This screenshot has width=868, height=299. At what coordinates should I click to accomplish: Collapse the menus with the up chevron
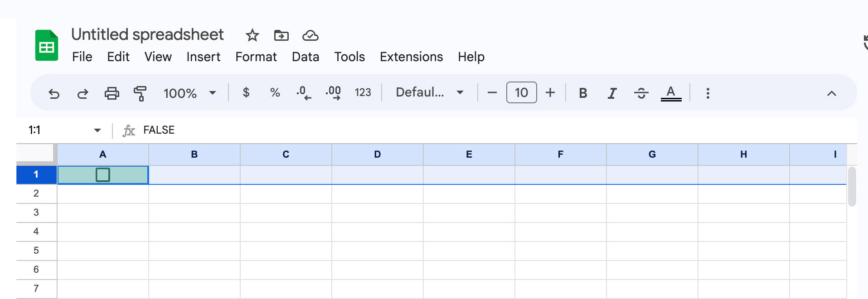click(x=831, y=93)
